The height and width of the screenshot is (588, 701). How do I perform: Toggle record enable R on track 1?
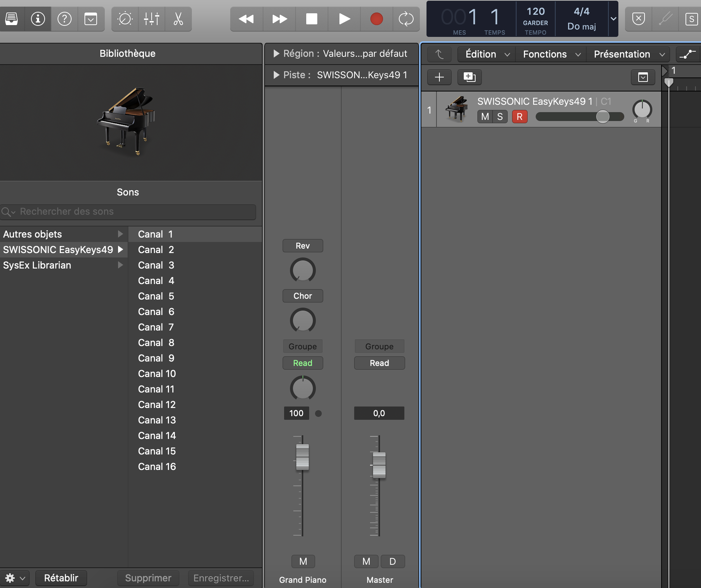(x=519, y=117)
